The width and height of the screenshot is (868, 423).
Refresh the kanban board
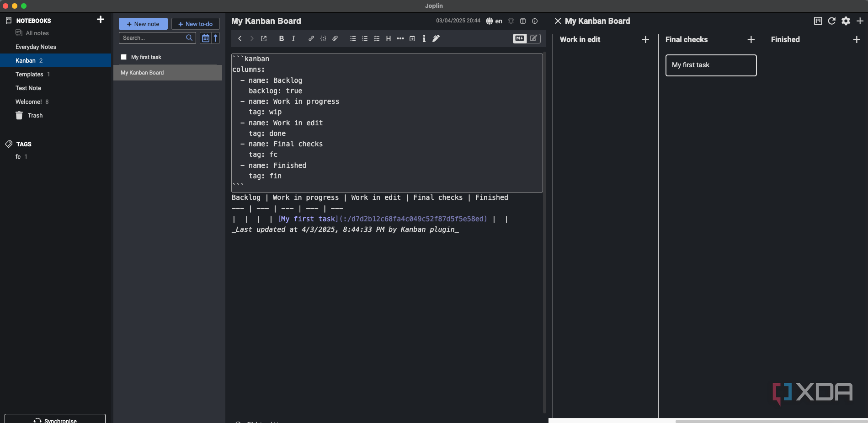832,21
